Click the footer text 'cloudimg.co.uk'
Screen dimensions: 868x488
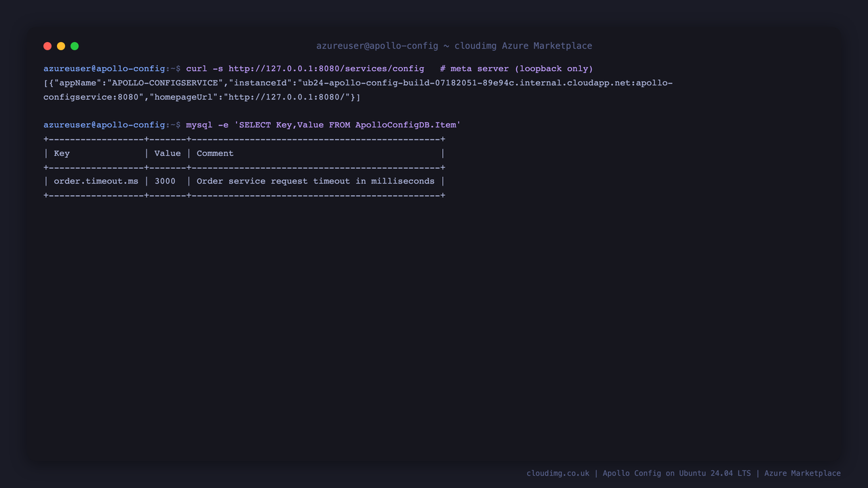tap(558, 473)
